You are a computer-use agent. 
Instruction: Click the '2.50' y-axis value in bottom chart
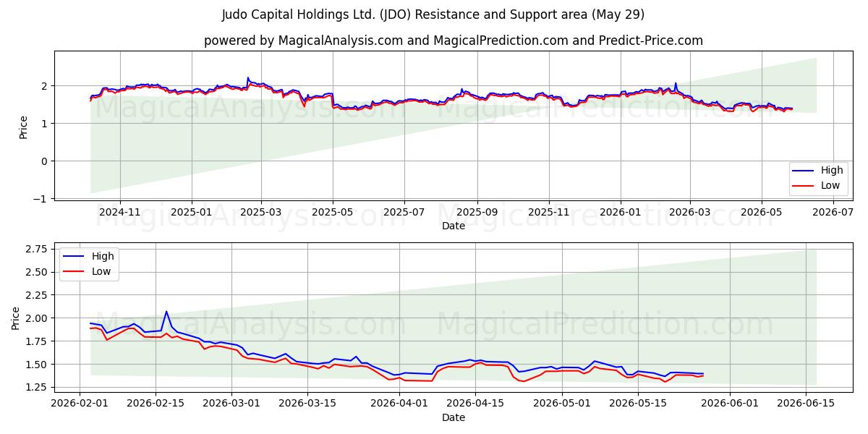tap(38, 272)
